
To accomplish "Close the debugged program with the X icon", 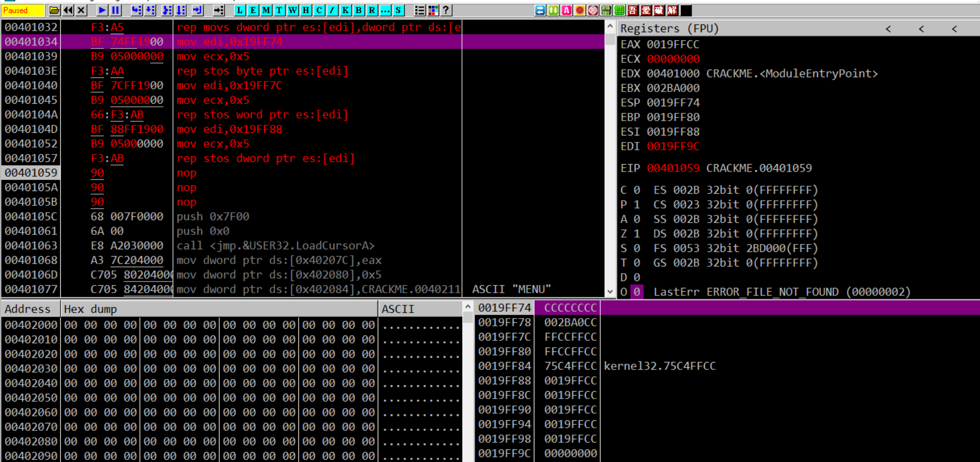I will (x=81, y=10).
